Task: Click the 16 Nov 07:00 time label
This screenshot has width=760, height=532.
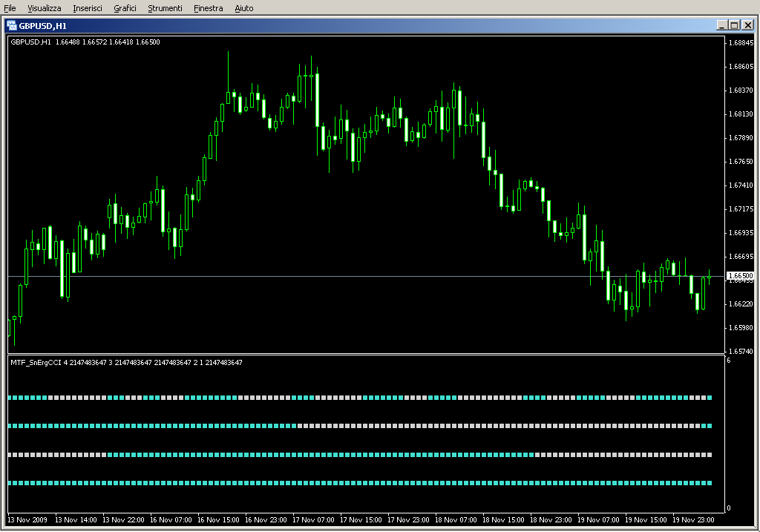Action: [171, 520]
